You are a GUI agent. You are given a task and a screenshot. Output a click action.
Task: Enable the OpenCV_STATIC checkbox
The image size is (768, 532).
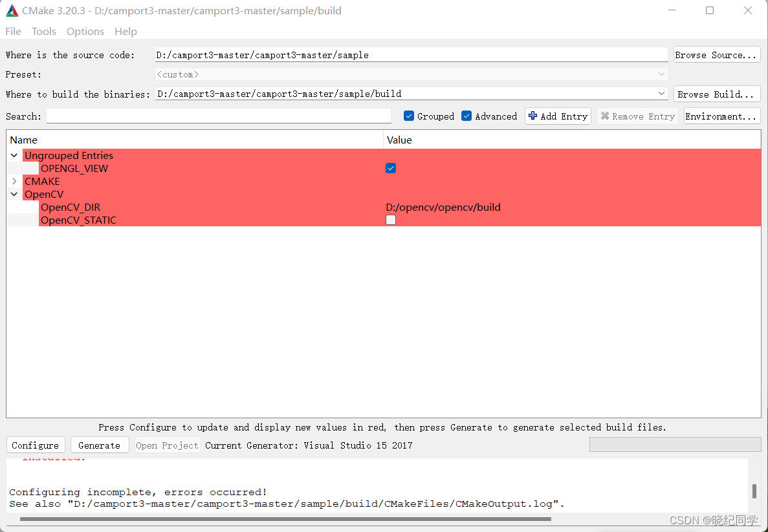[x=390, y=220]
